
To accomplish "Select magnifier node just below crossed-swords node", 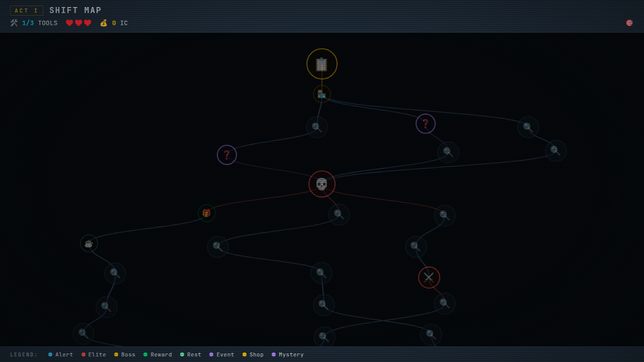I will (445, 304).
